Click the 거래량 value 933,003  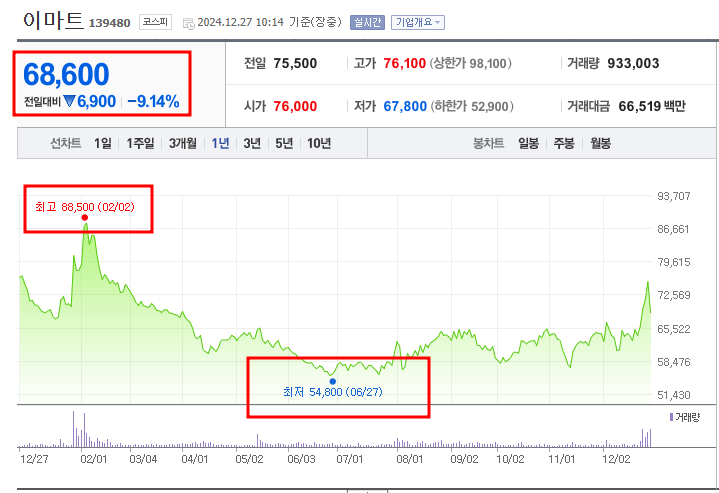click(x=633, y=63)
